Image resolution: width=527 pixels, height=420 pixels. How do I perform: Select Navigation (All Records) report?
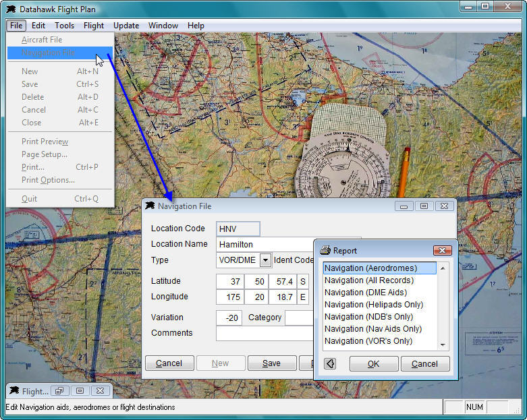pos(380,280)
